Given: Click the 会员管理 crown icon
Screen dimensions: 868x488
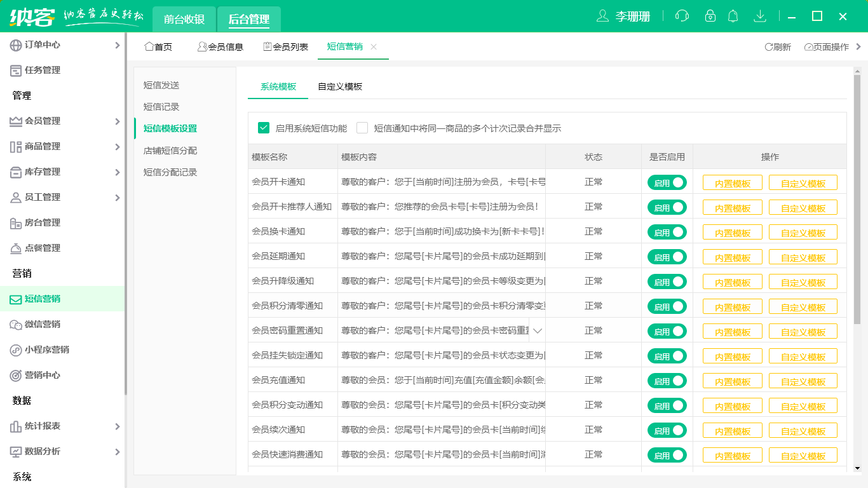Looking at the screenshot, I should point(16,121).
